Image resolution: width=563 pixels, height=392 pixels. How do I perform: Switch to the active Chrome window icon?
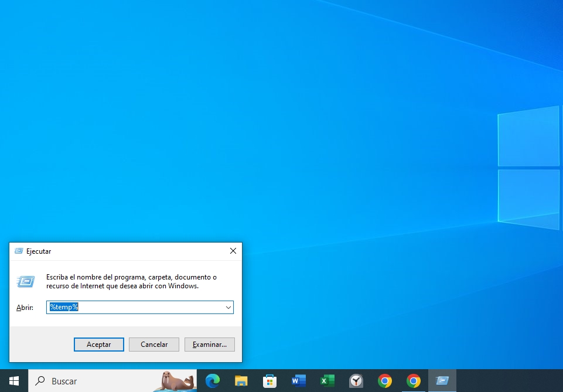(413, 381)
